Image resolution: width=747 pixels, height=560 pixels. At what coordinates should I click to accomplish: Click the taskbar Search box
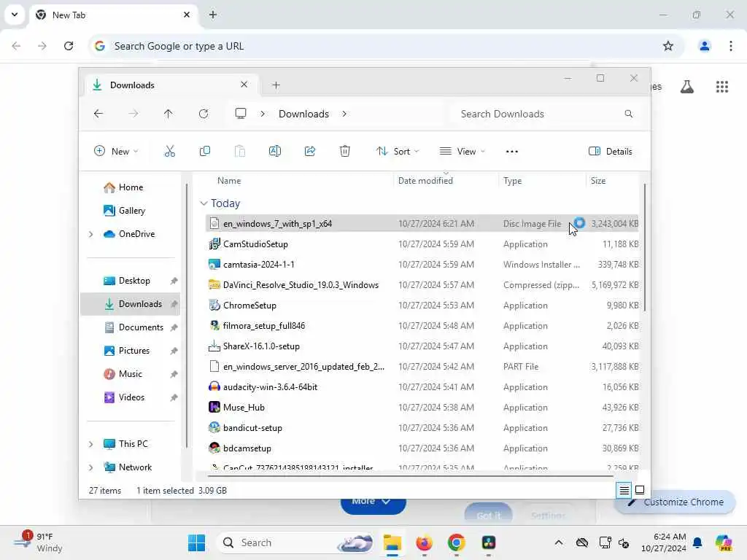[295, 542]
